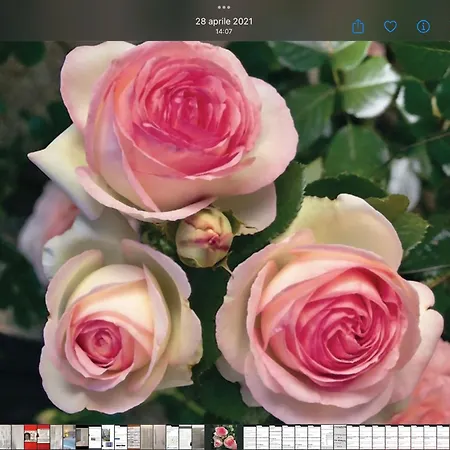Mark the photo as favorite with the heart icon
Viewport: 450px width, 450px height.
(390, 26)
